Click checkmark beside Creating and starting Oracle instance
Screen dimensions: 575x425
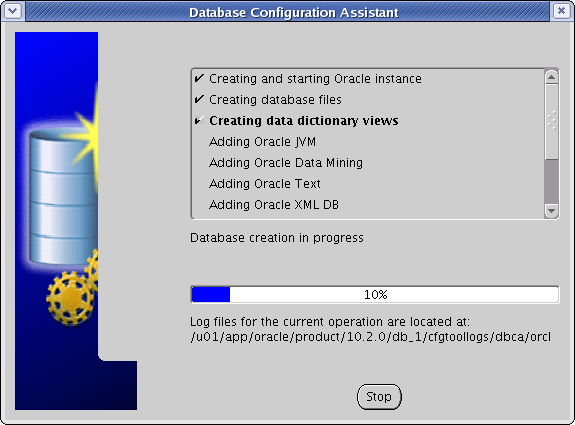(x=199, y=78)
